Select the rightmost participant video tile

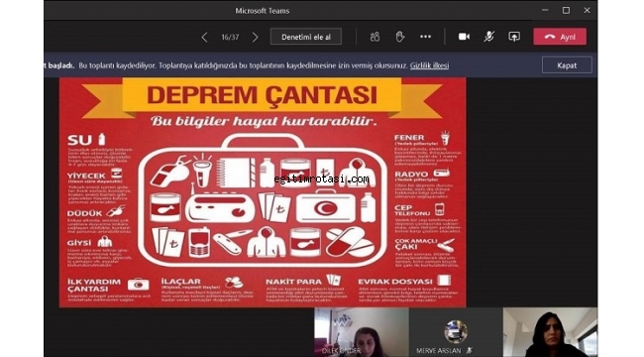click(x=550, y=332)
